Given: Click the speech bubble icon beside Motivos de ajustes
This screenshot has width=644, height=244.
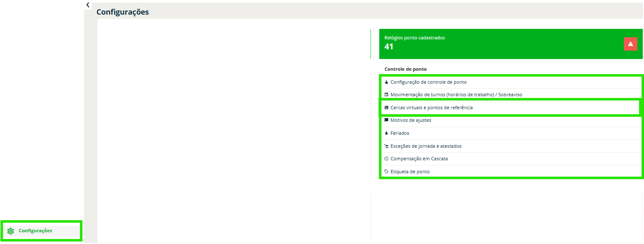Looking at the screenshot, I should [x=386, y=120].
